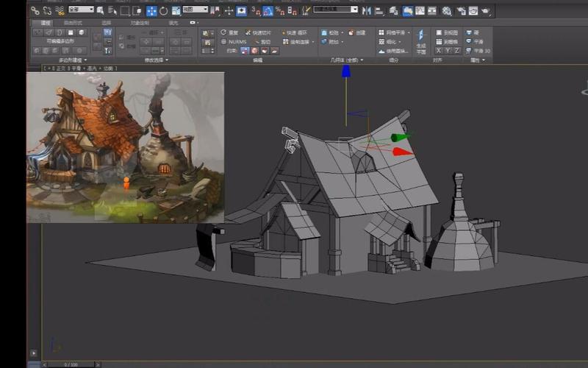Toggle the X axis align button
Viewport: 588px width, 368px height.
(439, 51)
